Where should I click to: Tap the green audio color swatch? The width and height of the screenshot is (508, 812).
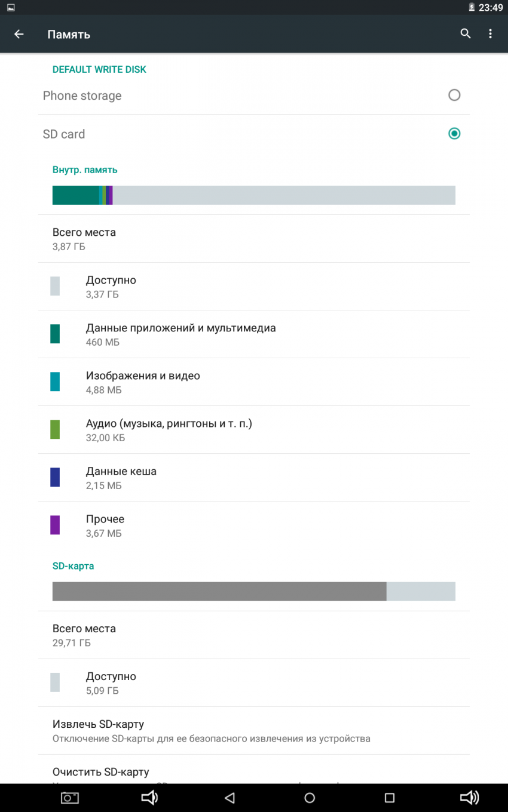[x=55, y=429]
